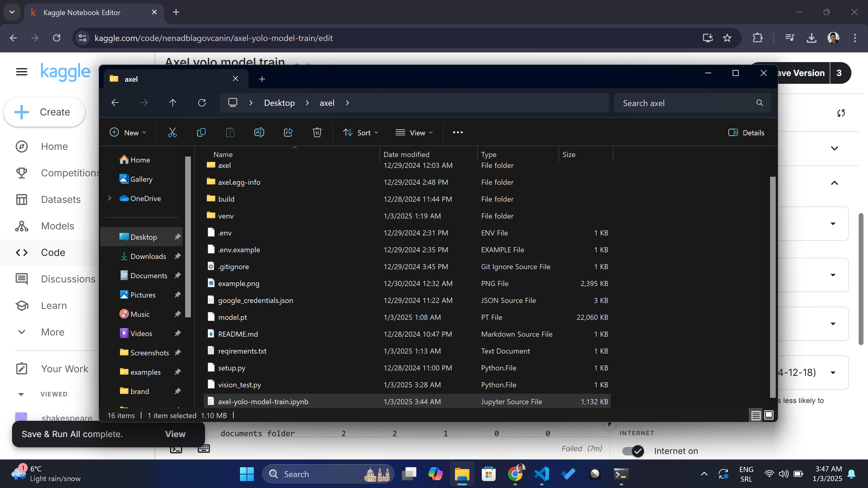Image resolution: width=868 pixels, height=488 pixels.
Task: Toggle the Internet on switch
Action: click(633, 451)
